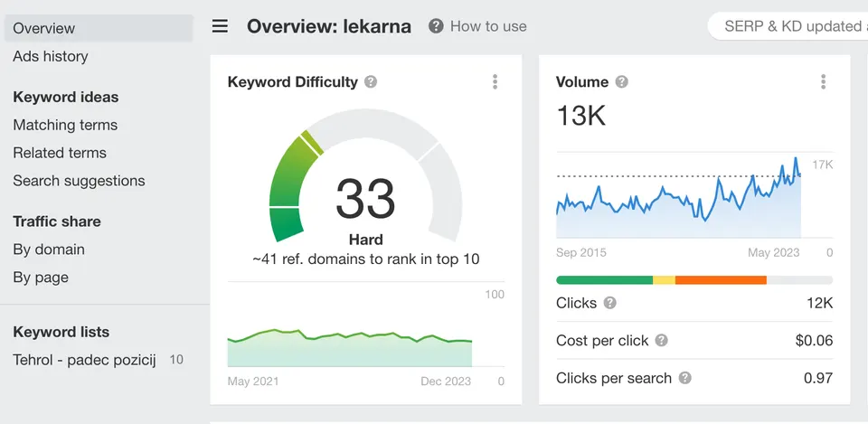868x424 pixels.
Task: Click the SERP & KD updated button
Action: [x=788, y=26]
